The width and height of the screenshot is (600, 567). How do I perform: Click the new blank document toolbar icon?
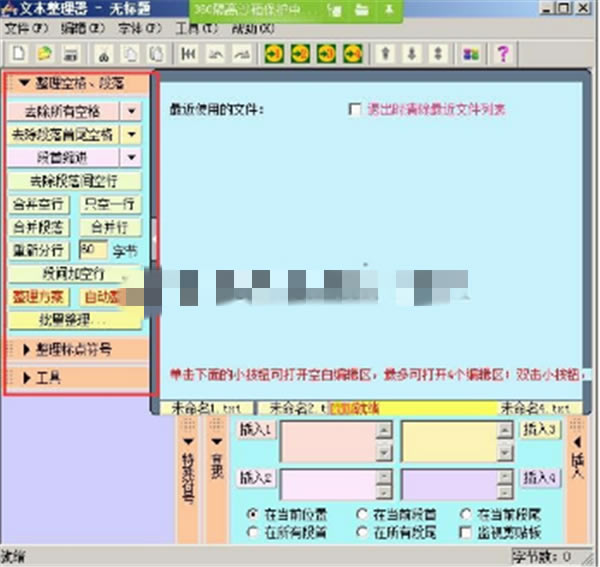coord(18,54)
